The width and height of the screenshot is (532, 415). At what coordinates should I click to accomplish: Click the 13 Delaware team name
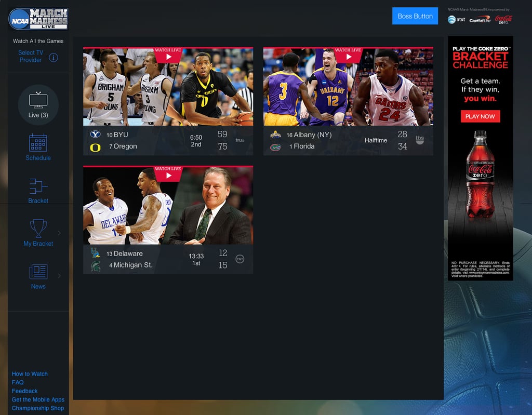click(125, 253)
